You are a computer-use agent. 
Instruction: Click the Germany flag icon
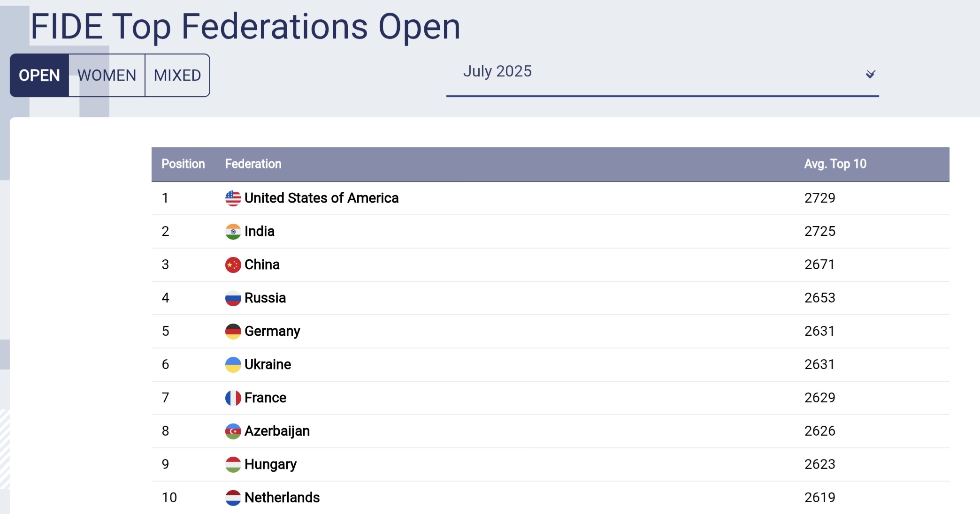click(233, 332)
